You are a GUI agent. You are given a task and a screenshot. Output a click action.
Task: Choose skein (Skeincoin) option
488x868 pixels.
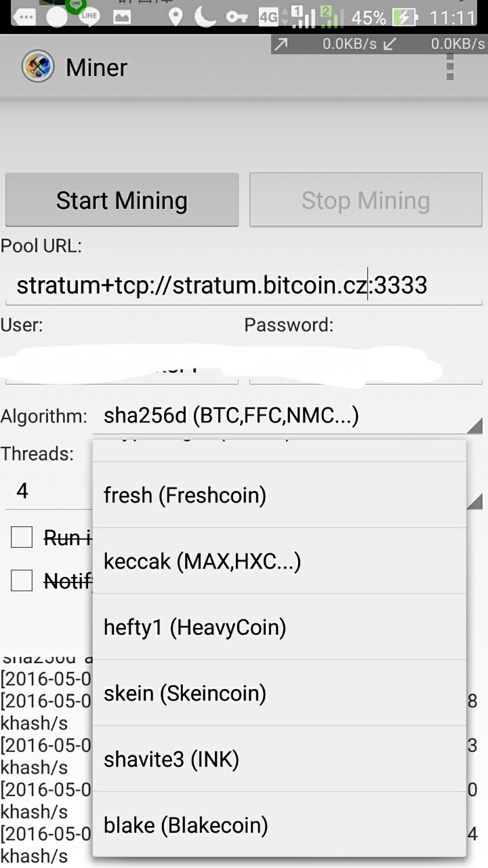[x=279, y=693]
